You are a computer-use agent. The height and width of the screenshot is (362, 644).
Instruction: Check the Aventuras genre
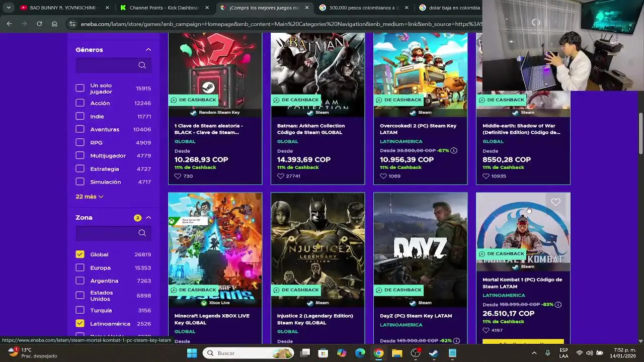click(x=80, y=129)
